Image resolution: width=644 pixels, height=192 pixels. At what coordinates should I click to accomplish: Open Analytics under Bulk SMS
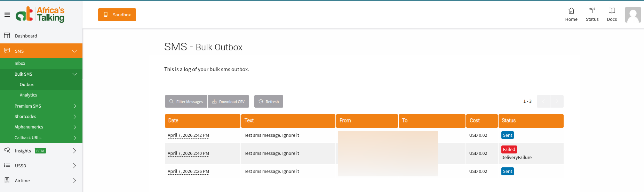pyautogui.click(x=28, y=95)
